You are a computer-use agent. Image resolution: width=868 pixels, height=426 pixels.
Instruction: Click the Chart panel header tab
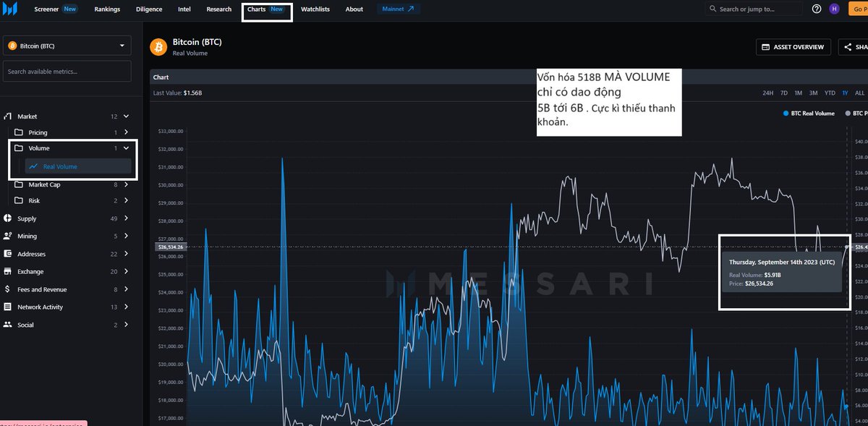tap(161, 77)
